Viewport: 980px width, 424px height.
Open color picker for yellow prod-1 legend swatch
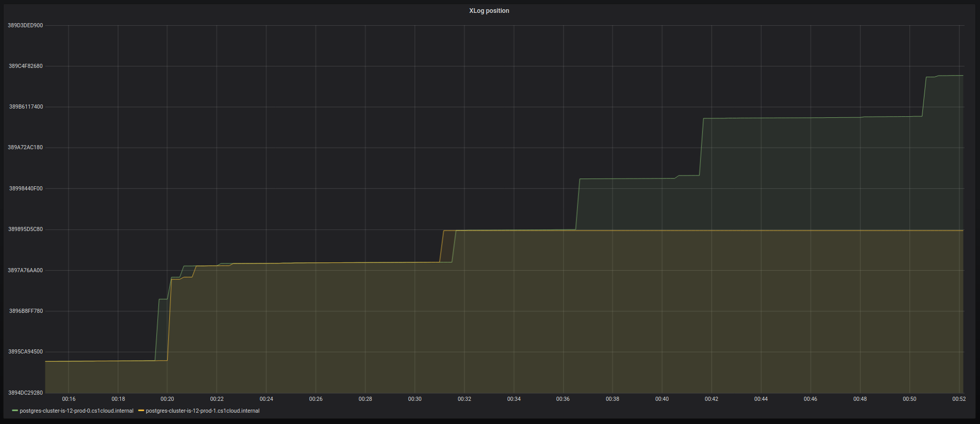[x=141, y=411]
